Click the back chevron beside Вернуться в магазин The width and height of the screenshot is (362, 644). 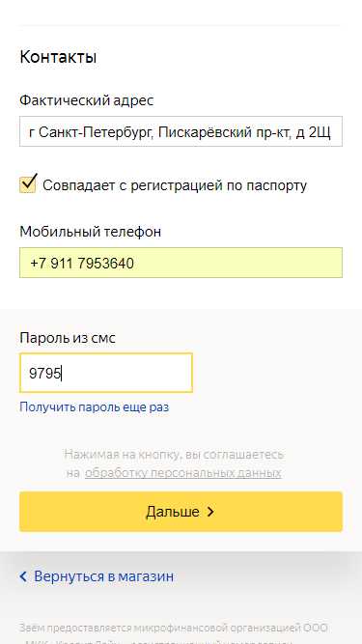pyautogui.click(x=23, y=576)
